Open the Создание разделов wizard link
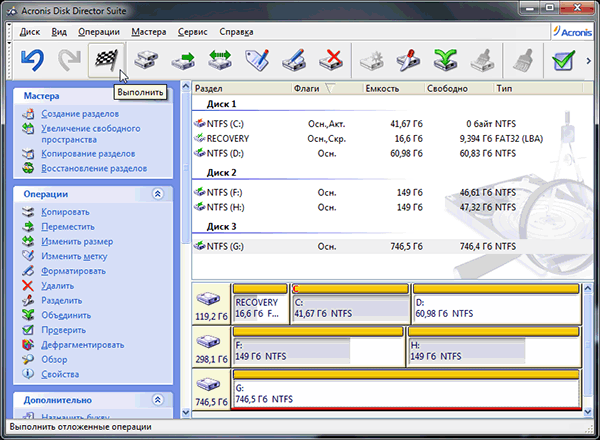Screen dimensions: 600x440 point(80,114)
